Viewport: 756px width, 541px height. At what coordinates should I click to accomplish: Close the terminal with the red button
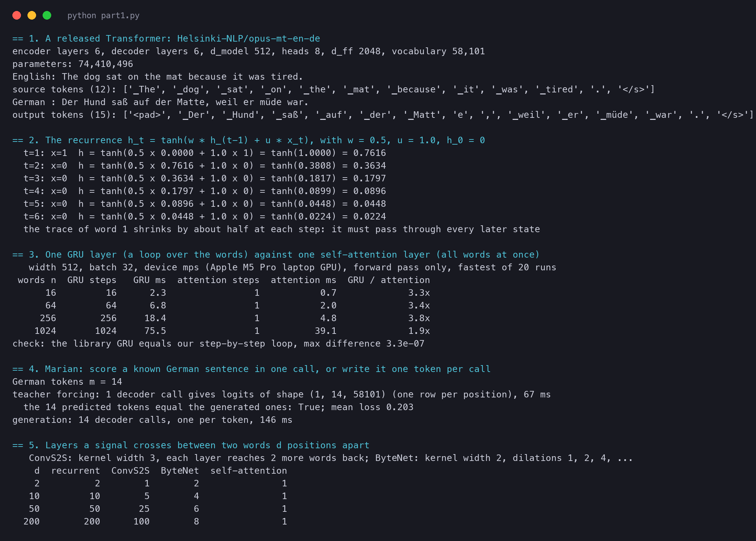(16, 15)
